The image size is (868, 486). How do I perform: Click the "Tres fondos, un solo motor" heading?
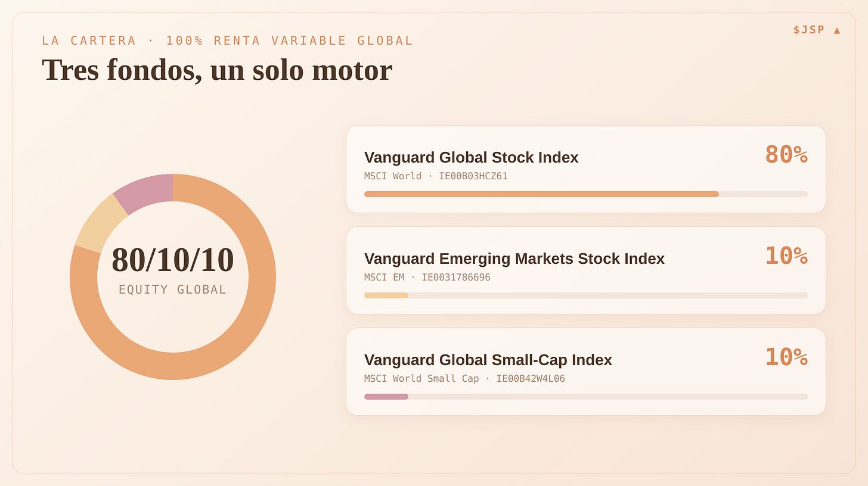[x=217, y=70]
